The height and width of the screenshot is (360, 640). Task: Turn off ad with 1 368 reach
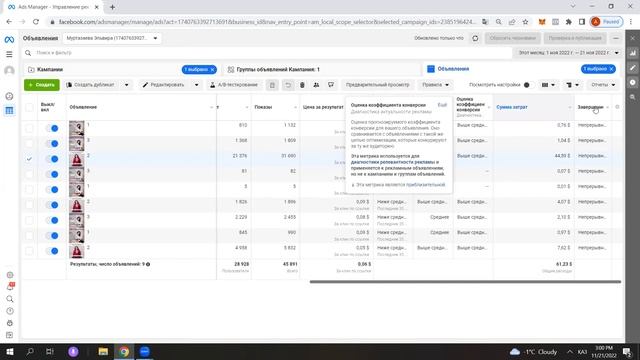coord(52,144)
